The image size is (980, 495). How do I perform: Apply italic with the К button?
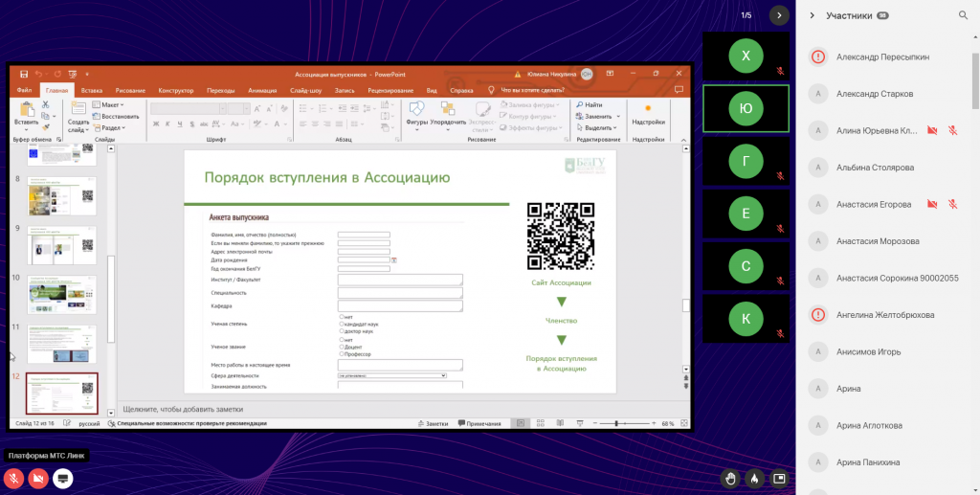168,124
